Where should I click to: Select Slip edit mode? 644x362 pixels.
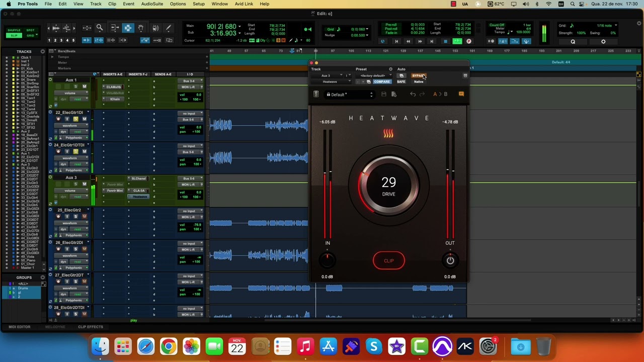tap(14, 35)
